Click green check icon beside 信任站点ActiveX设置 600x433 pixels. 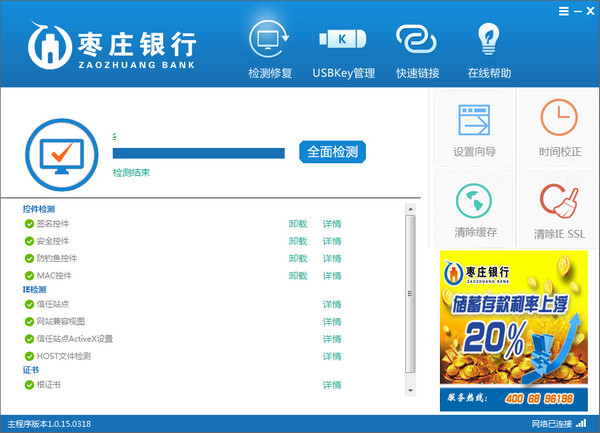coord(29,339)
